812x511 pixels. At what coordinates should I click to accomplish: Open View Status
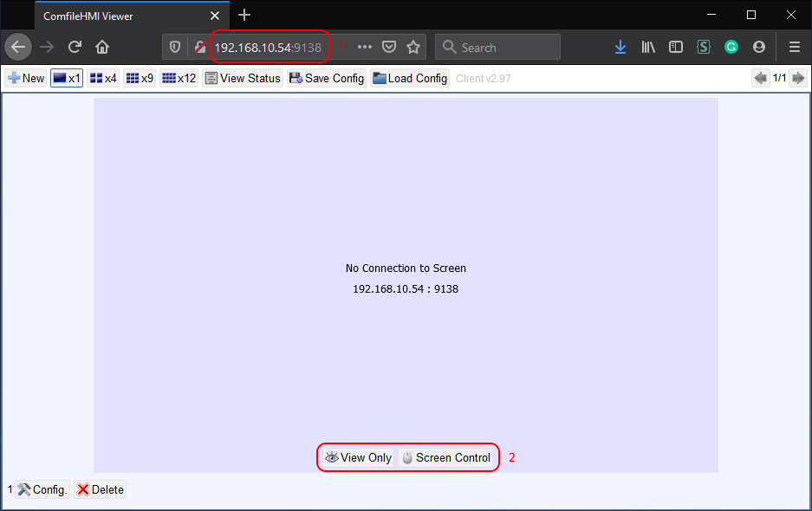243,78
